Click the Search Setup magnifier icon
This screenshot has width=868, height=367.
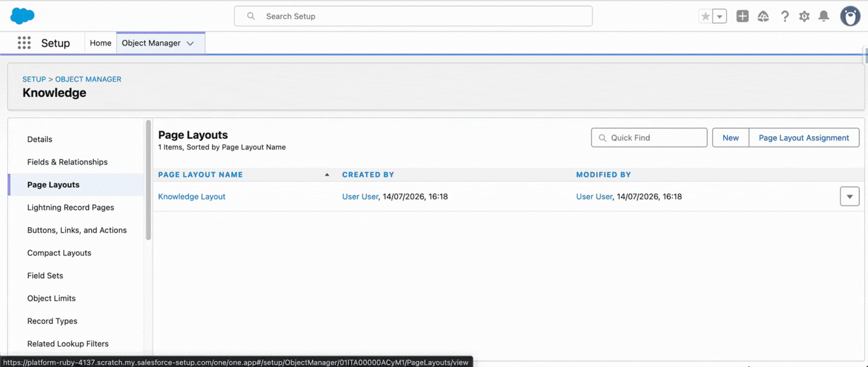(x=251, y=16)
